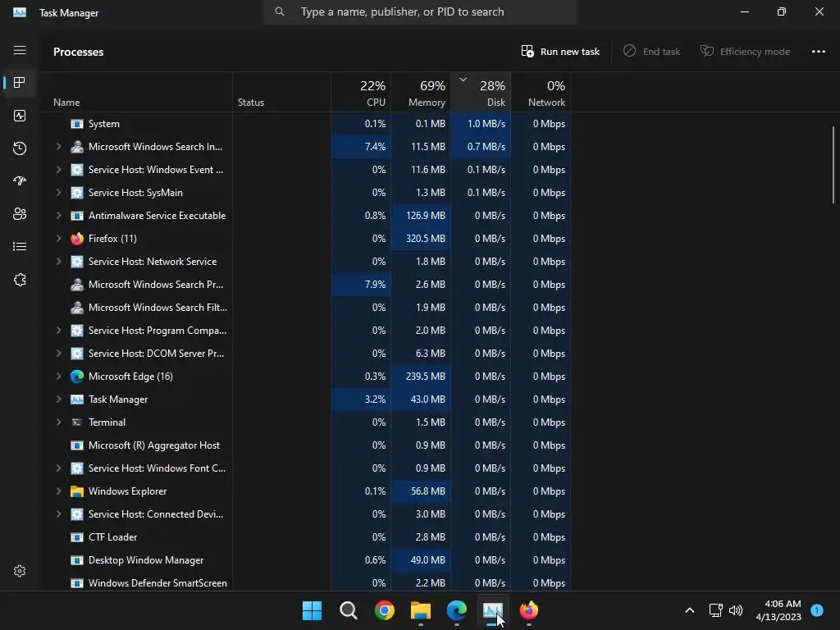Expand Windows Explorer process group
This screenshot has width=840, height=630.
[58, 491]
